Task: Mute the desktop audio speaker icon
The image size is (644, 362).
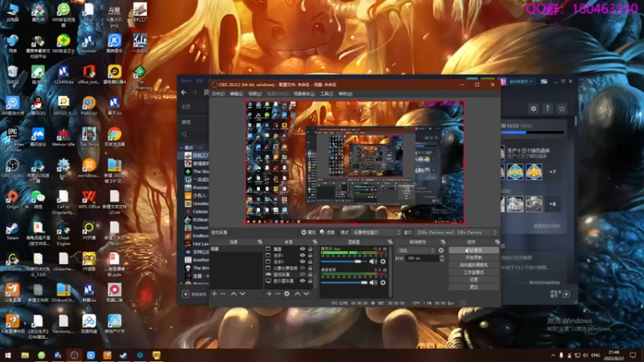Action: click(373, 282)
